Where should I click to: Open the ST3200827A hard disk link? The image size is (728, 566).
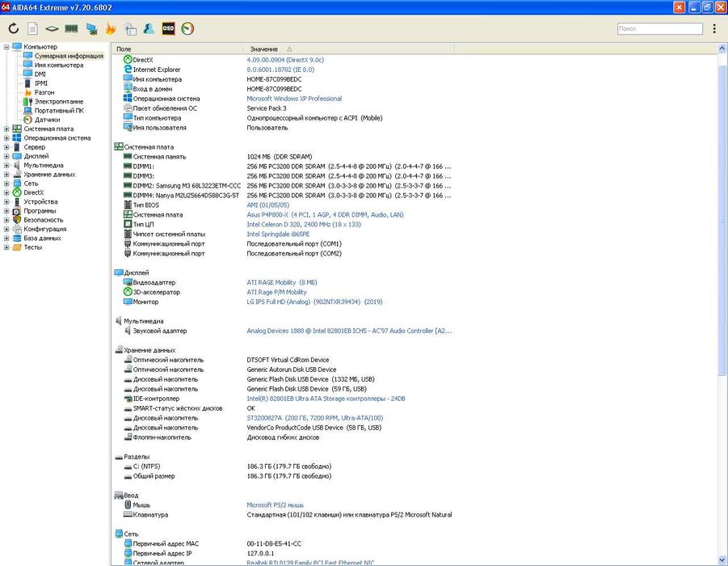tap(315, 418)
